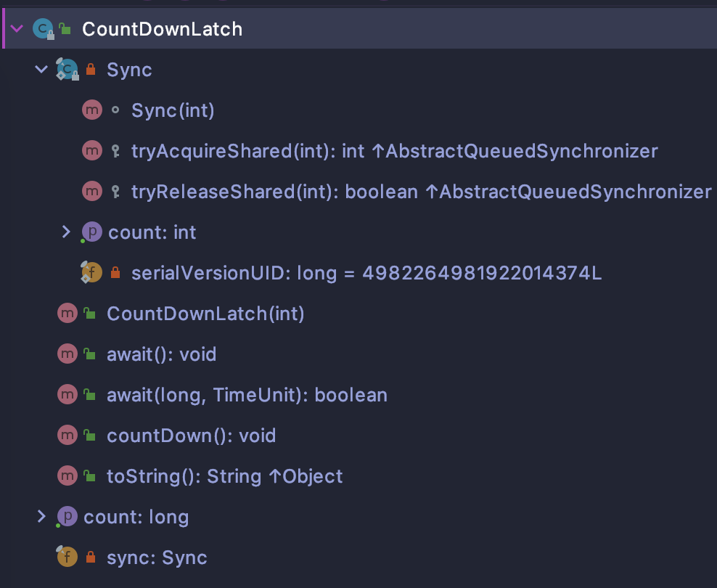The height and width of the screenshot is (588, 717).
Task: Click the CountDownLatch class icon
Action: click(x=44, y=29)
